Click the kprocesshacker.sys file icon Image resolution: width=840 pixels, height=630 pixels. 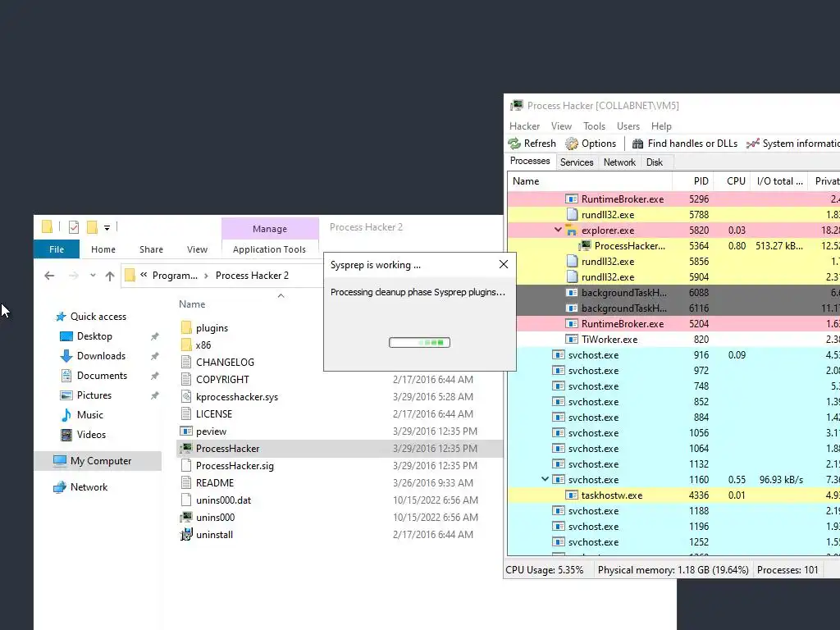186,396
